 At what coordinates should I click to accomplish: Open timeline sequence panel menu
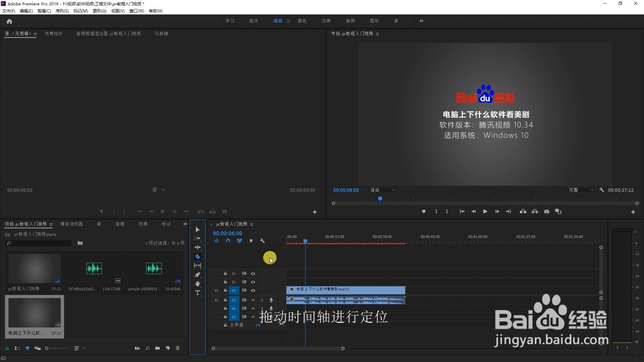(x=252, y=224)
